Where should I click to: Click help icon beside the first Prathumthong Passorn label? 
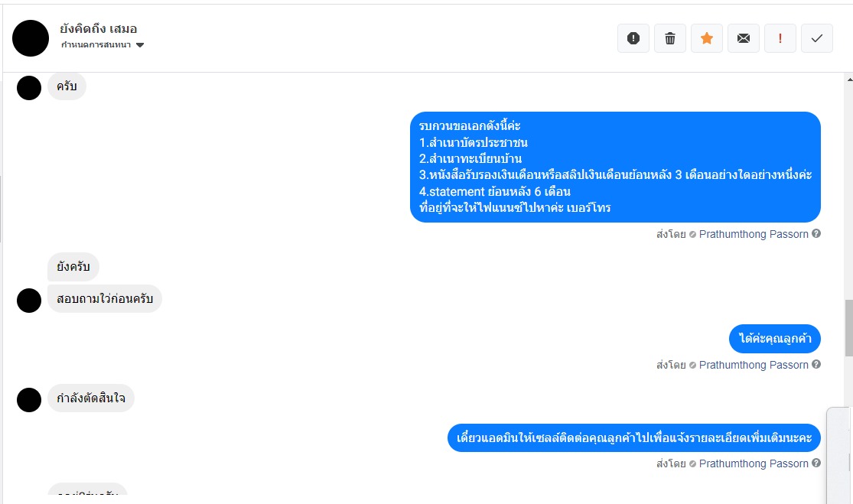pos(816,234)
